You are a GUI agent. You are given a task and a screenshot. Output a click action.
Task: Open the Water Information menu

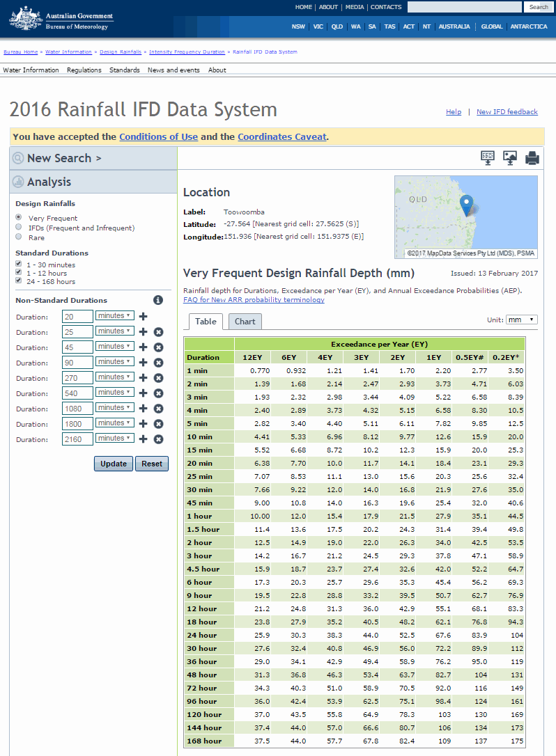31,70
